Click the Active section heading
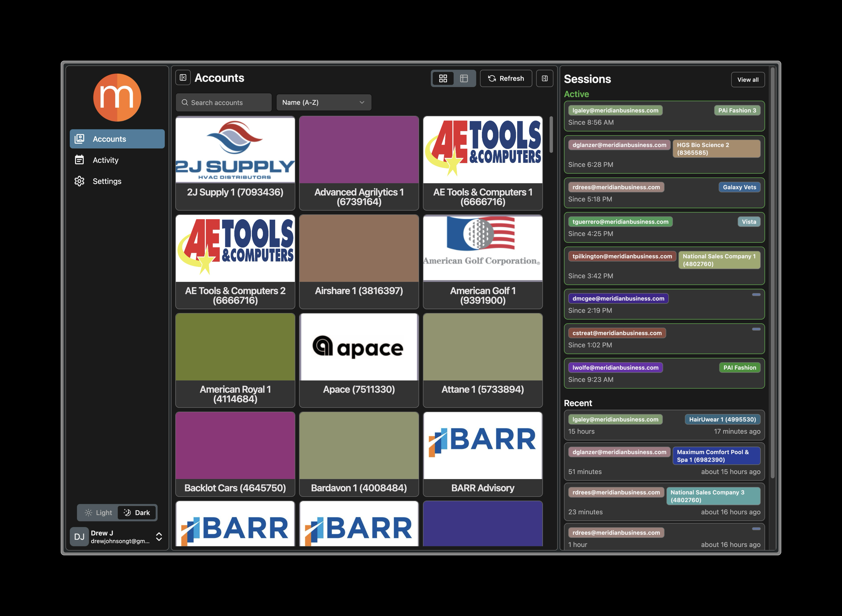The height and width of the screenshot is (616, 842). click(x=576, y=94)
